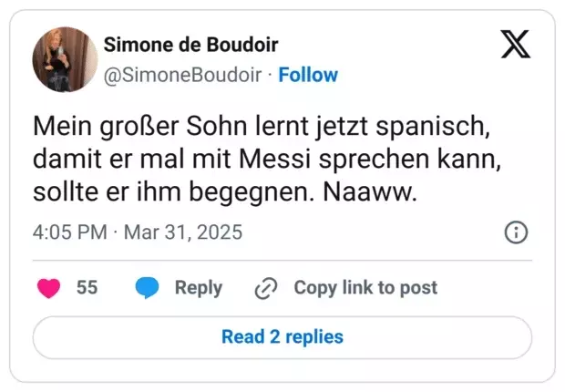Click the Reply text label

click(199, 288)
